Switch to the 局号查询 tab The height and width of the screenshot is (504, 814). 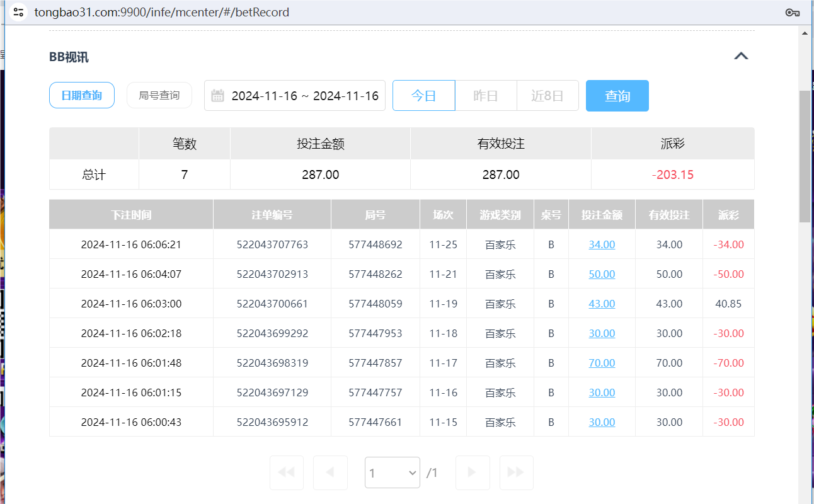[x=159, y=95]
